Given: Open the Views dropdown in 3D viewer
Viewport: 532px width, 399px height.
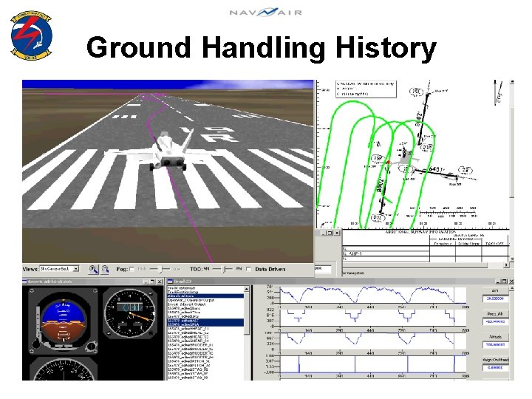Looking at the screenshot, I should coord(59,269).
